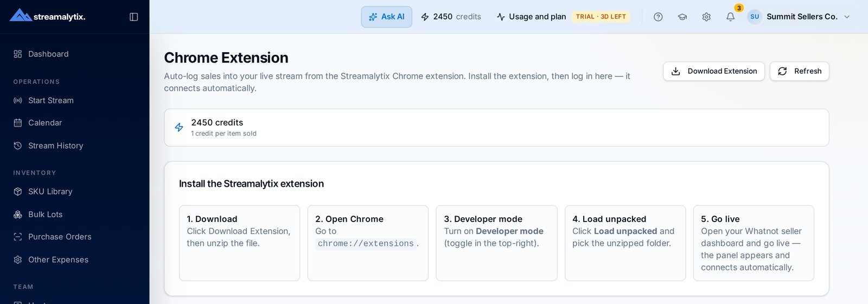The height and width of the screenshot is (304, 868).
Task: Collapse the sidebar panel
Action: 134,17
